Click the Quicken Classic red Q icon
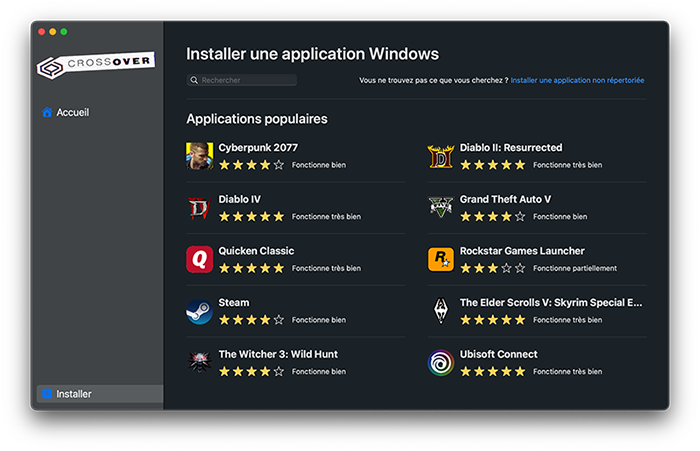This screenshot has height=451, width=700. point(199,259)
